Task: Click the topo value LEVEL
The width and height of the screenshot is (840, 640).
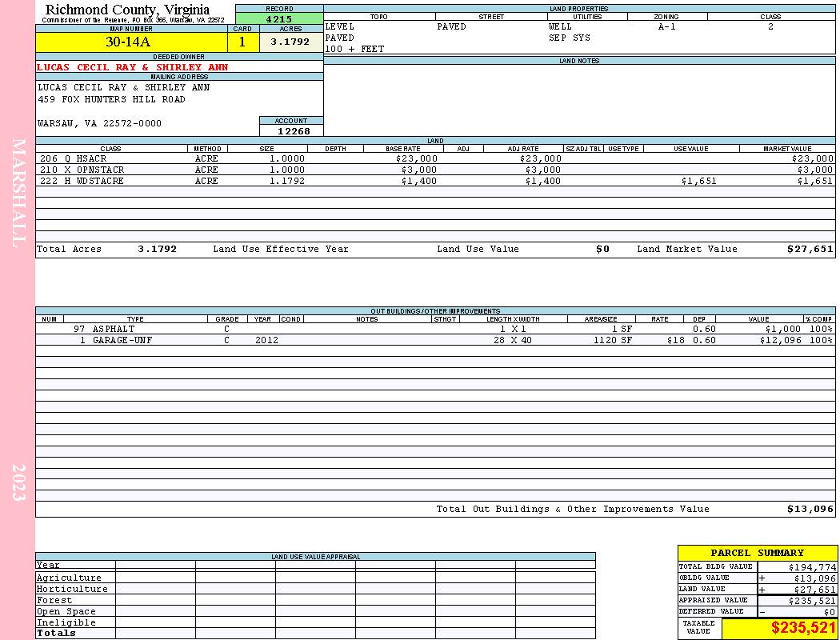Action: click(x=340, y=26)
